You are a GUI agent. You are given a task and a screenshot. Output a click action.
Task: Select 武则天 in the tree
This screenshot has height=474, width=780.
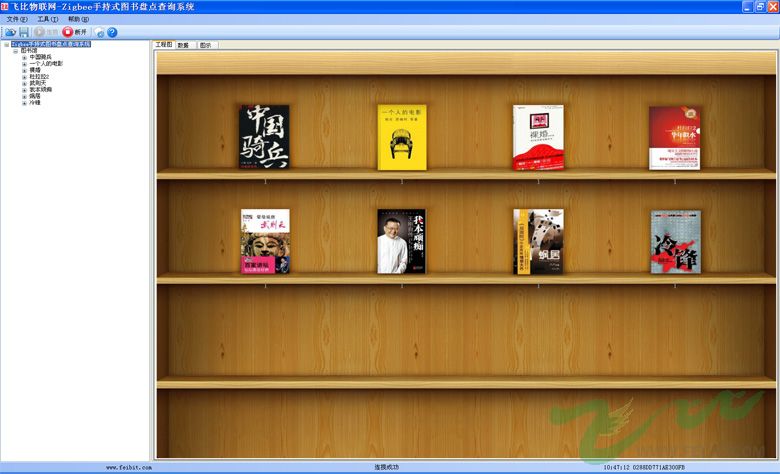37,83
